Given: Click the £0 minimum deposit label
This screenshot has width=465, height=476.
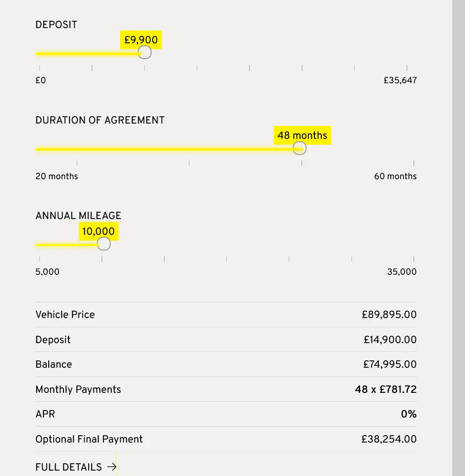Looking at the screenshot, I should click(41, 80).
